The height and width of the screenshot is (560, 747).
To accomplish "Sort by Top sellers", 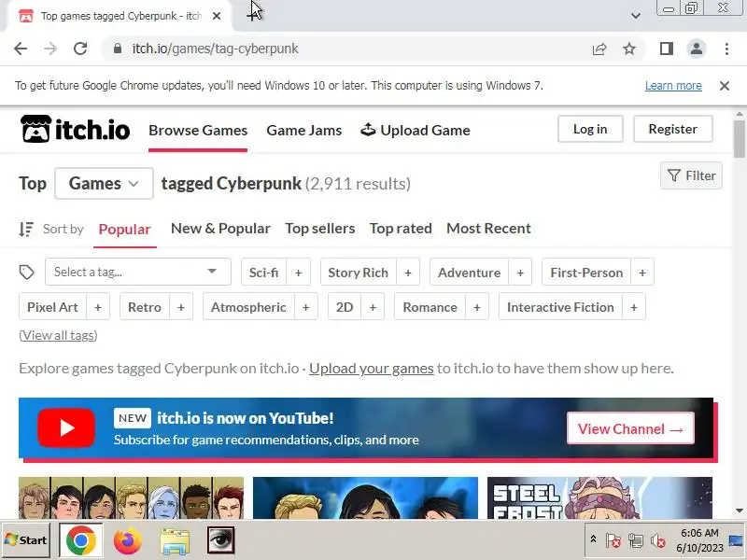I will (x=320, y=229).
